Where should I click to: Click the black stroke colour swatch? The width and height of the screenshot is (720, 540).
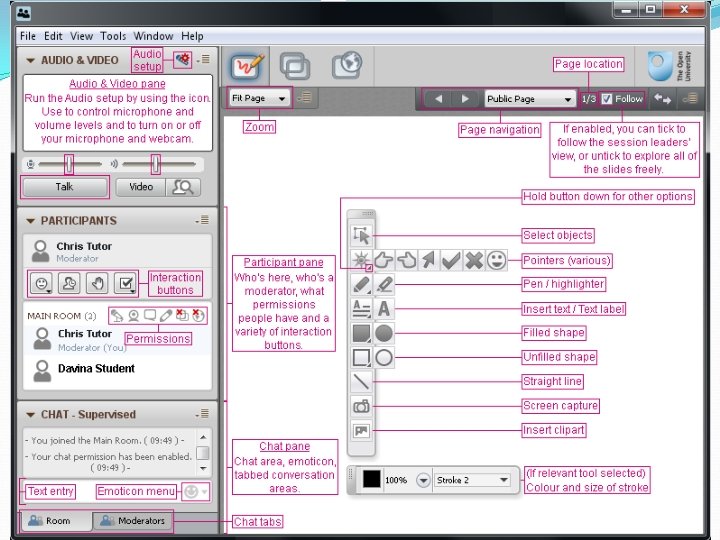coord(371,479)
